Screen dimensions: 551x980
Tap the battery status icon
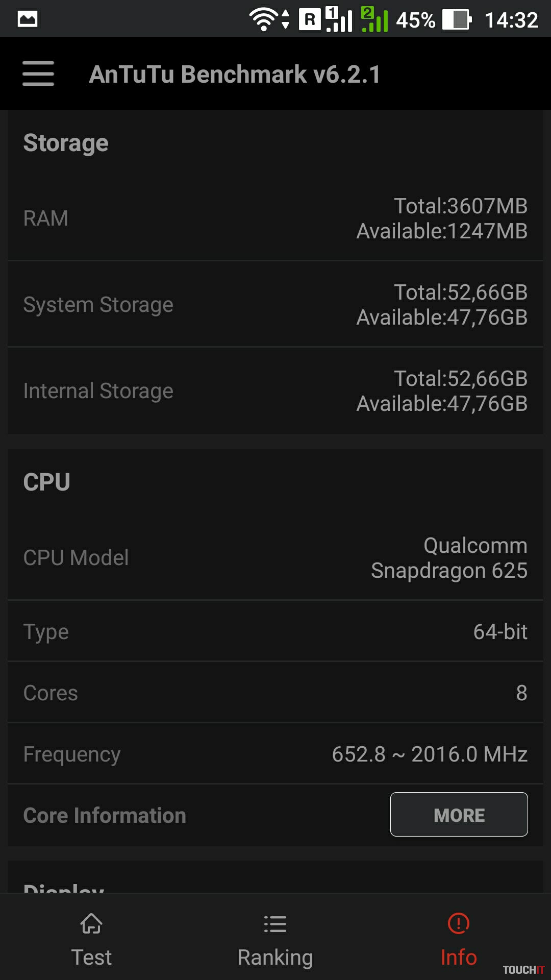457,20
